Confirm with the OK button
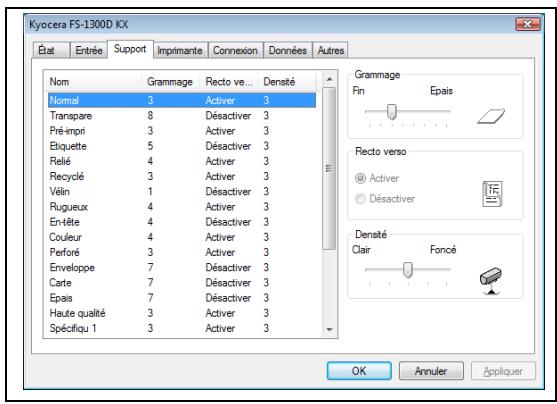Viewport: 557px width, 404px height. point(359,371)
